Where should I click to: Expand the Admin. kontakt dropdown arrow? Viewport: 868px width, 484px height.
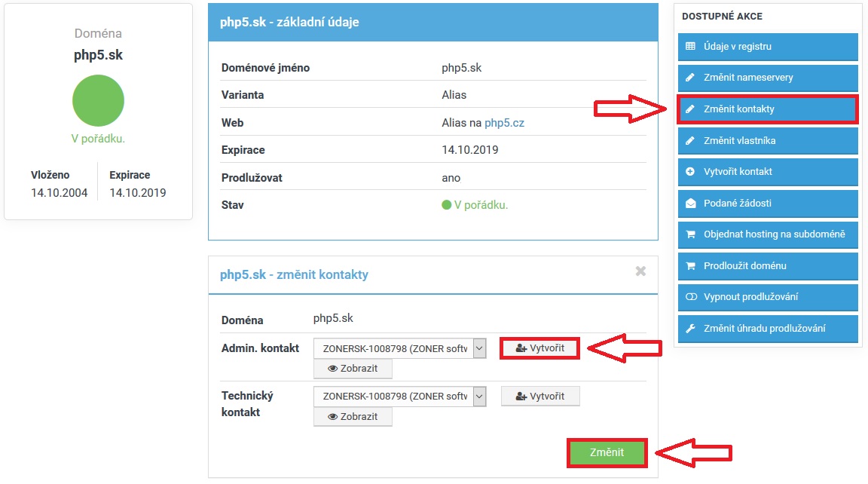(x=480, y=349)
